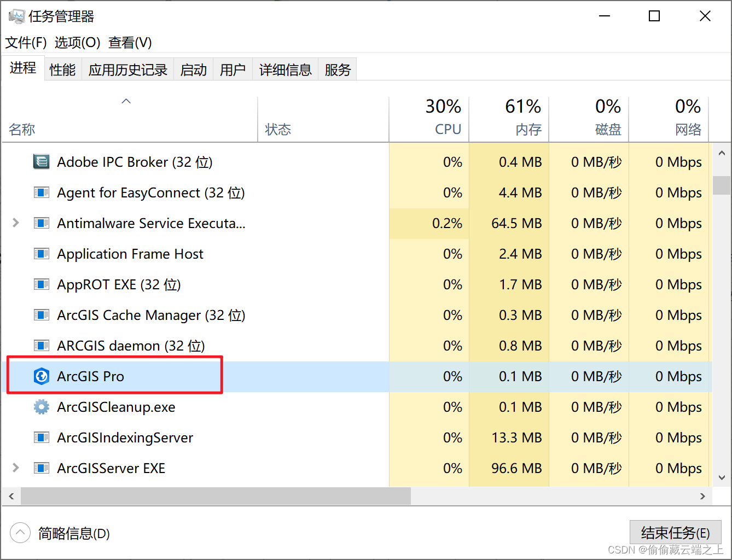This screenshot has height=560, width=732.
Task: Select the ArcGIS Pro process name
Action: tap(91, 376)
